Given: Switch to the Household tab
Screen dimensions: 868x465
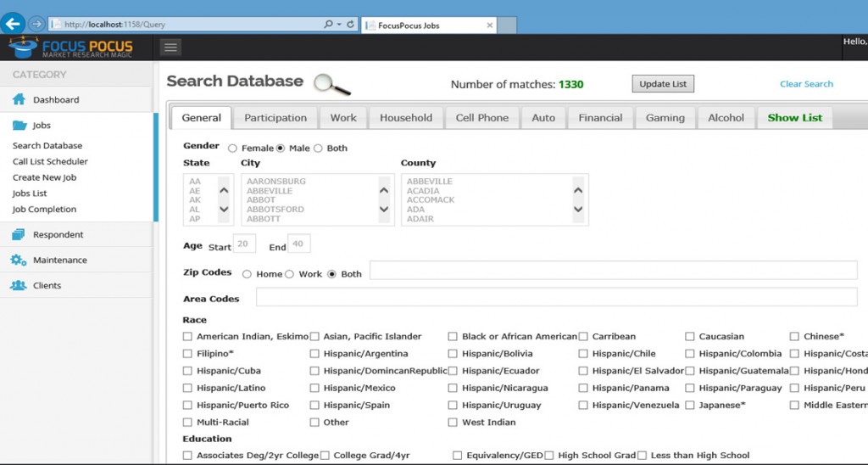Looking at the screenshot, I should 406,118.
